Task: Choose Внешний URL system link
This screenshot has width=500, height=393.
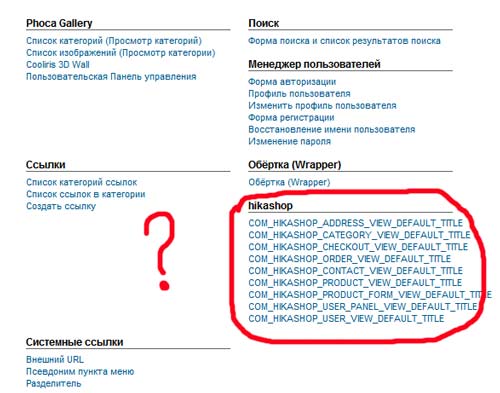Action: tap(55, 360)
